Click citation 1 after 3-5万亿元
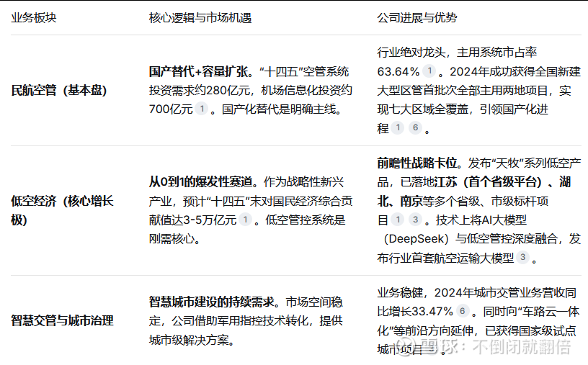 coord(245,220)
